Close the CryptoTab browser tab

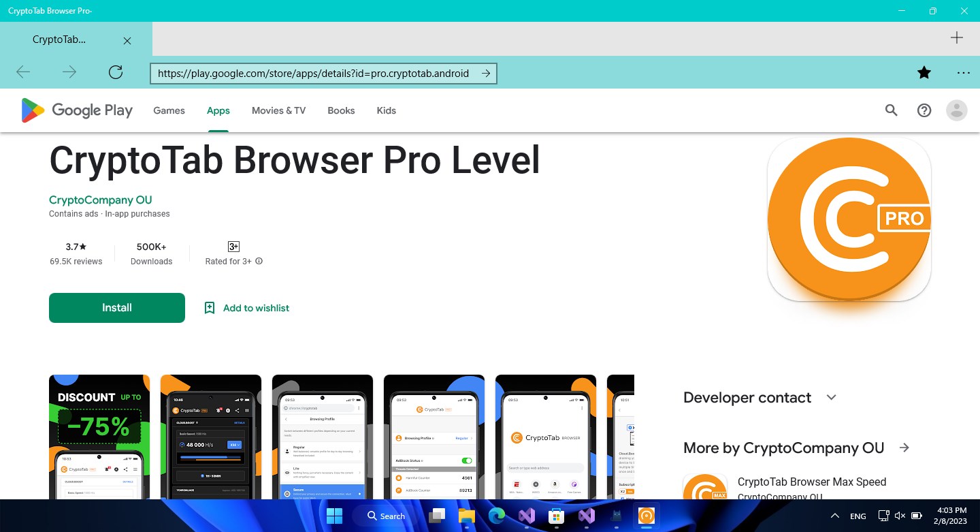tap(127, 40)
